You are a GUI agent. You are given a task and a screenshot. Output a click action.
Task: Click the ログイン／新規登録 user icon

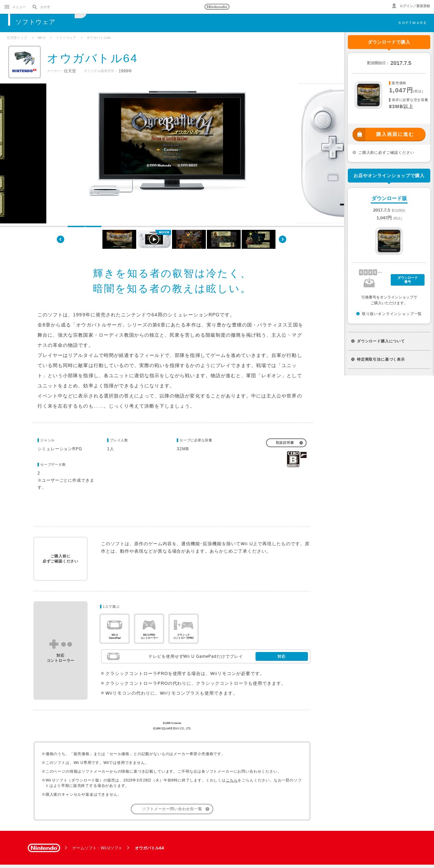point(394,6)
